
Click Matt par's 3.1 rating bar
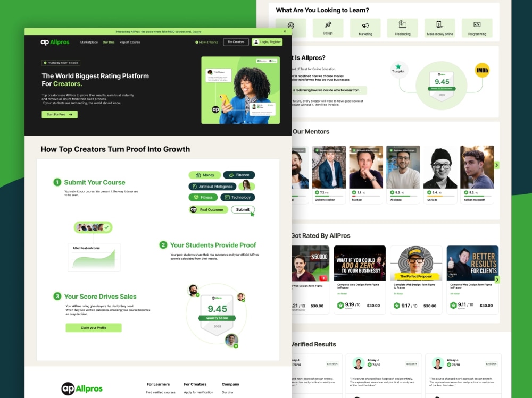pos(366,196)
